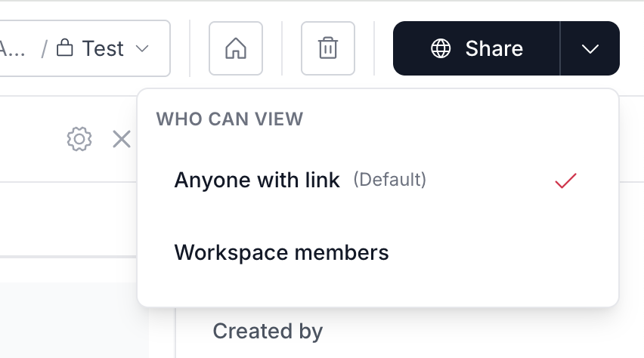Open the chevron next to Test

141,49
